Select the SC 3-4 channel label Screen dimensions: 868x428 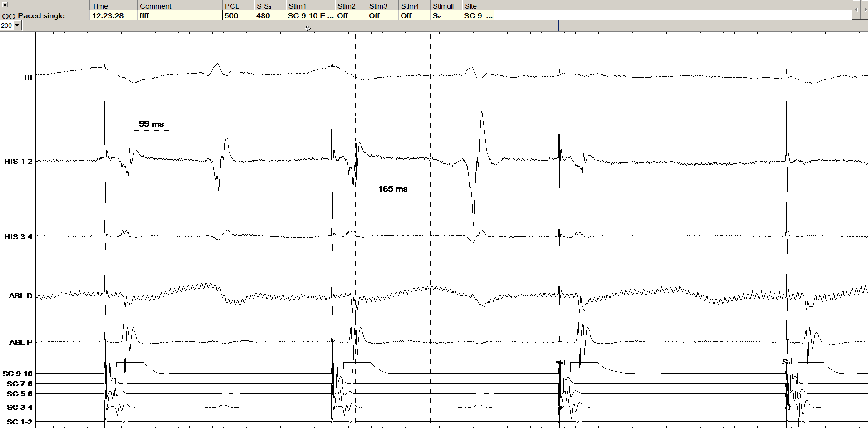[20, 408]
